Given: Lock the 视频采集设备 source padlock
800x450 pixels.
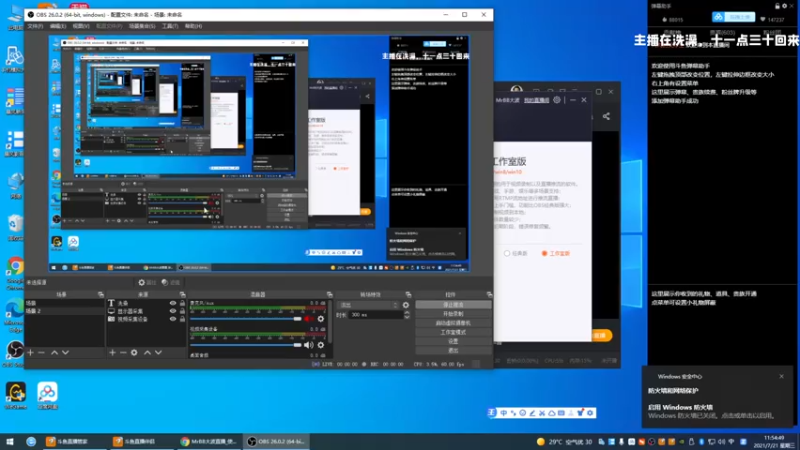Looking at the screenshot, I should (182, 319).
